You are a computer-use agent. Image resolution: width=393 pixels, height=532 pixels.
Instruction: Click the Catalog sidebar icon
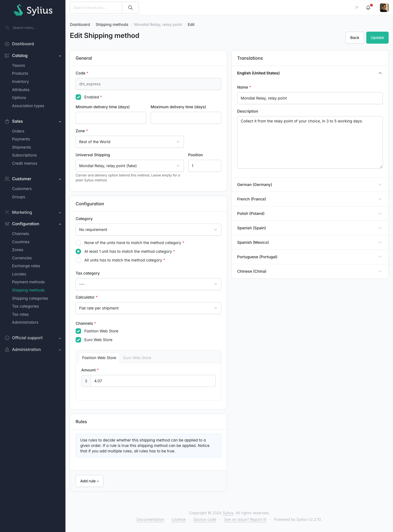(7, 56)
